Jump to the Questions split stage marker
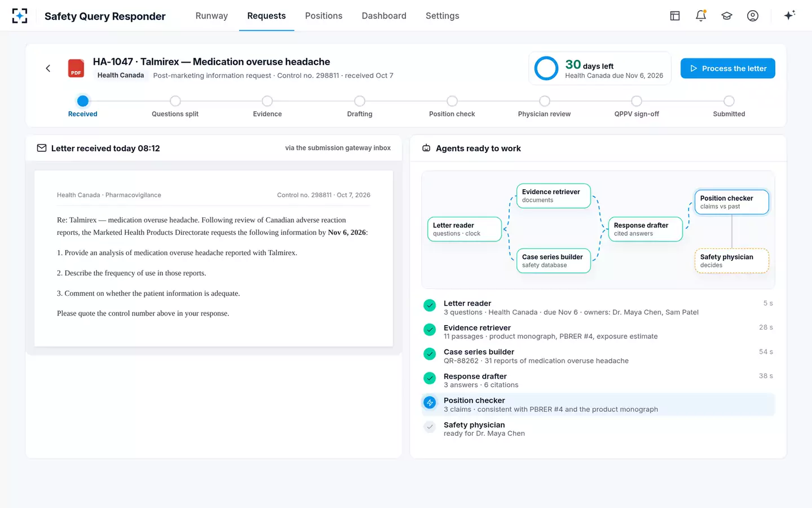This screenshot has width=812, height=508. coord(175,101)
